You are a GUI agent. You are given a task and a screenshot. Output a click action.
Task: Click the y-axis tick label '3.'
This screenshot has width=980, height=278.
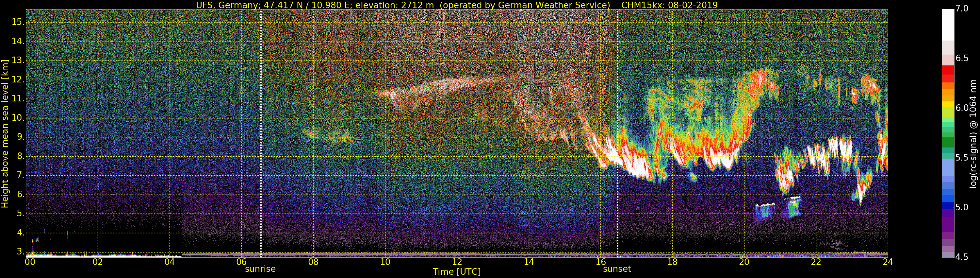[x=20, y=252]
